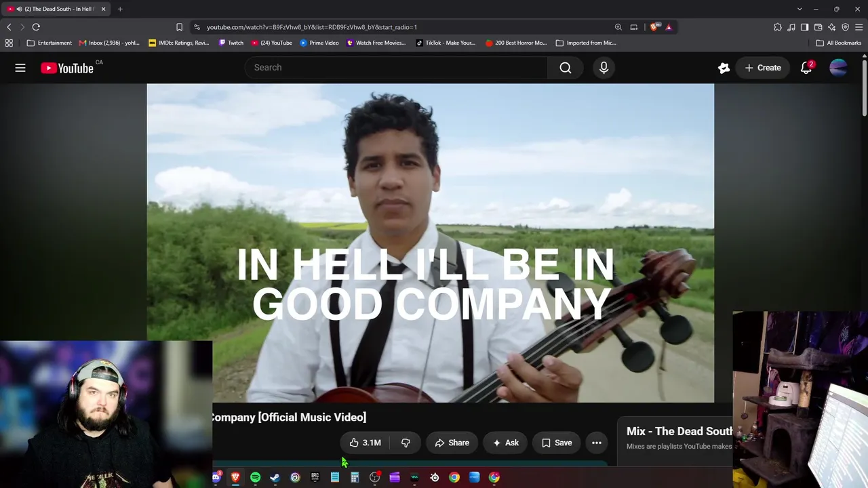The width and height of the screenshot is (868, 488).
Task: Click the install app icon in address bar
Action: pyautogui.click(x=634, y=27)
